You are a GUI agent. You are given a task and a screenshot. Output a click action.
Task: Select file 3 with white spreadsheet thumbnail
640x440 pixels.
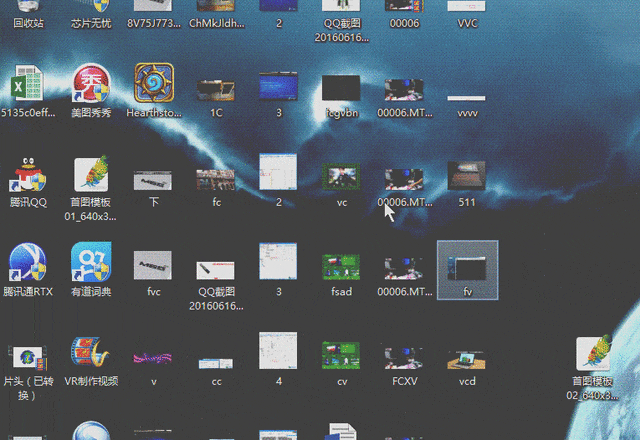click(x=278, y=270)
